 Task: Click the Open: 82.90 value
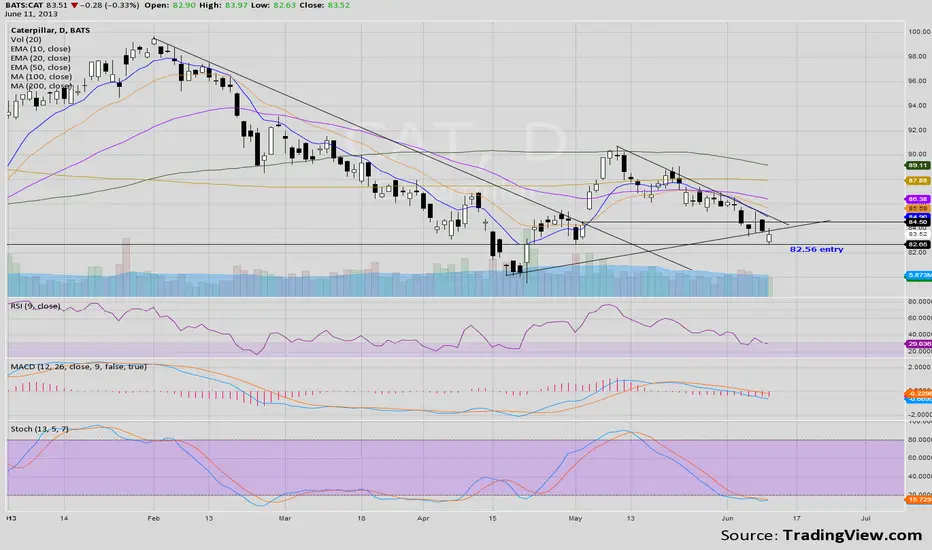170,5
